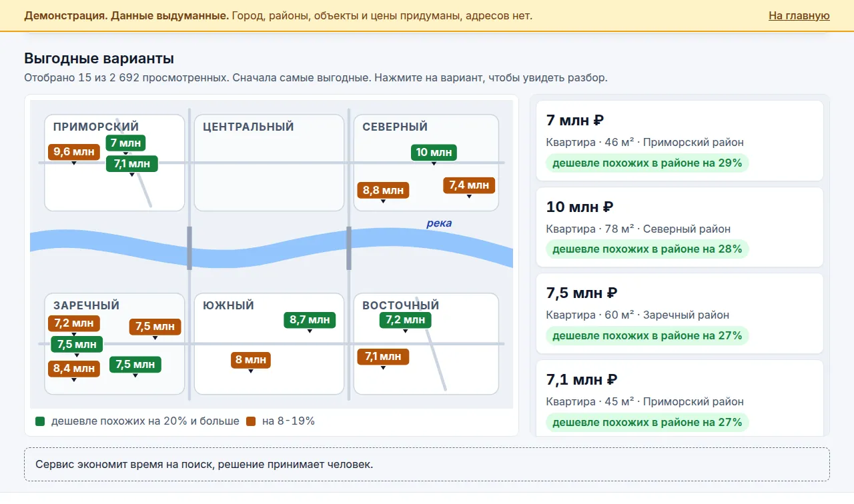
Task: Click the 'Демонстрация. Данные выдуманные.' banner text
Action: click(127, 15)
